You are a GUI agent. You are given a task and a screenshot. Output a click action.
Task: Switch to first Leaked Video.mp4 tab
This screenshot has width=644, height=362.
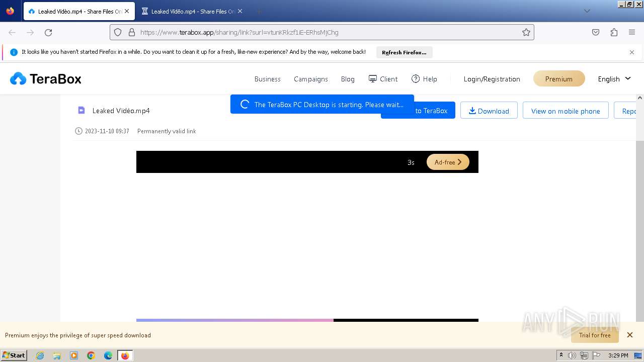click(79, 11)
